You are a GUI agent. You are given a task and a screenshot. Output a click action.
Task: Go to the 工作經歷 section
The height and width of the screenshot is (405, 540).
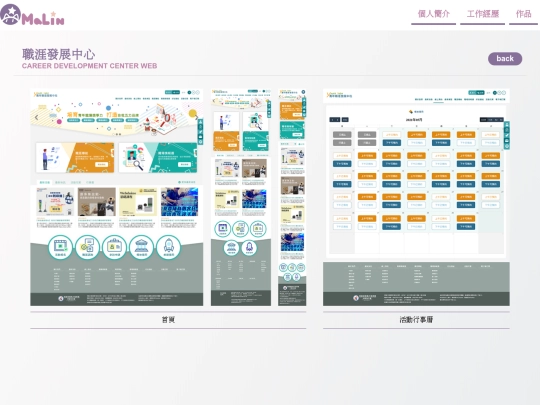pyautogui.click(x=482, y=14)
